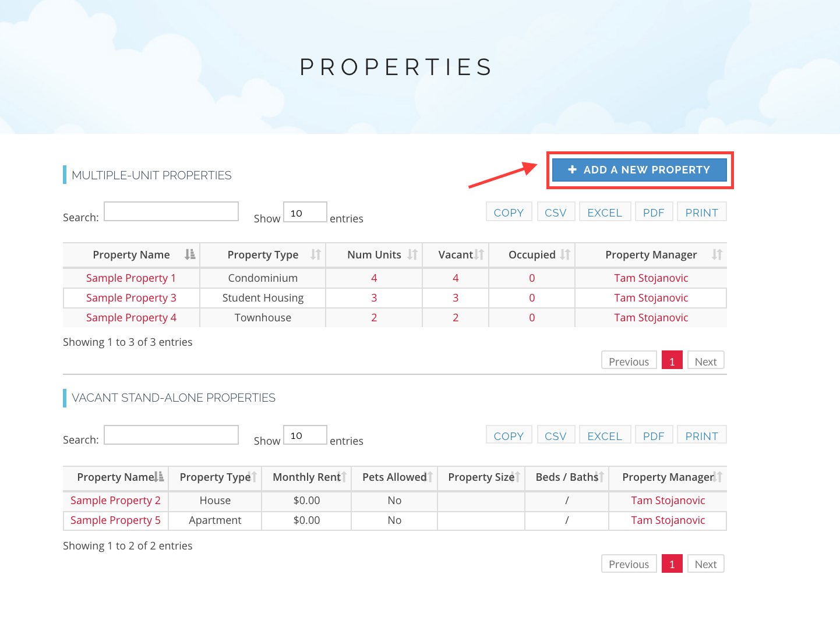
Task: Sort by Occupied column arrows icon
Action: click(x=565, y=254)
